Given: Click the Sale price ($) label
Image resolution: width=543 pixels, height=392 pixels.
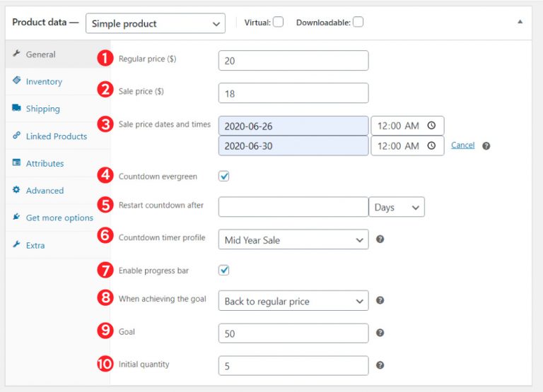Looking at the screenshot, I should [x=141, y=91].
